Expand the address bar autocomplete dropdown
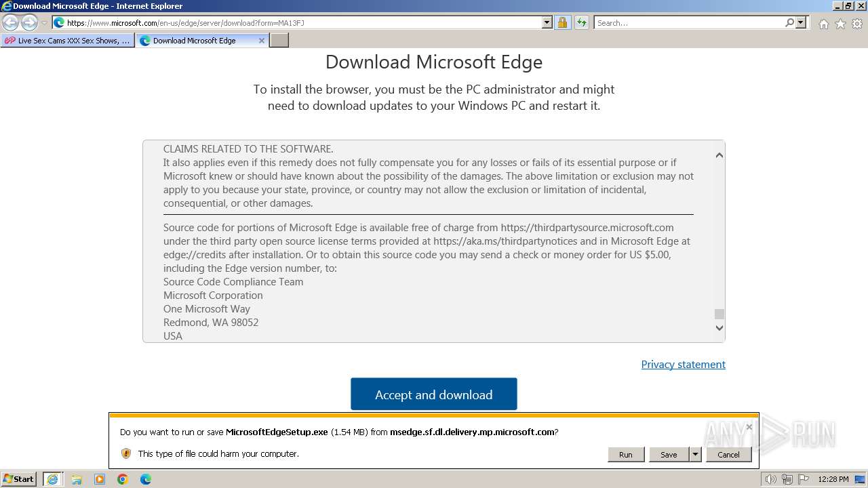868x488 pixels. pos(547,22)
